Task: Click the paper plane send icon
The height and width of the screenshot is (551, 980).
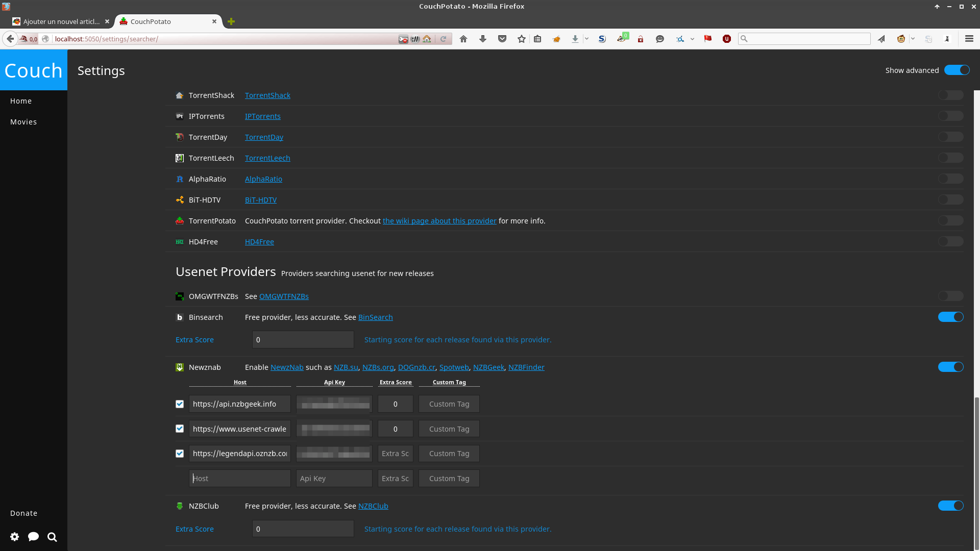Action: [x=881, y=39]
